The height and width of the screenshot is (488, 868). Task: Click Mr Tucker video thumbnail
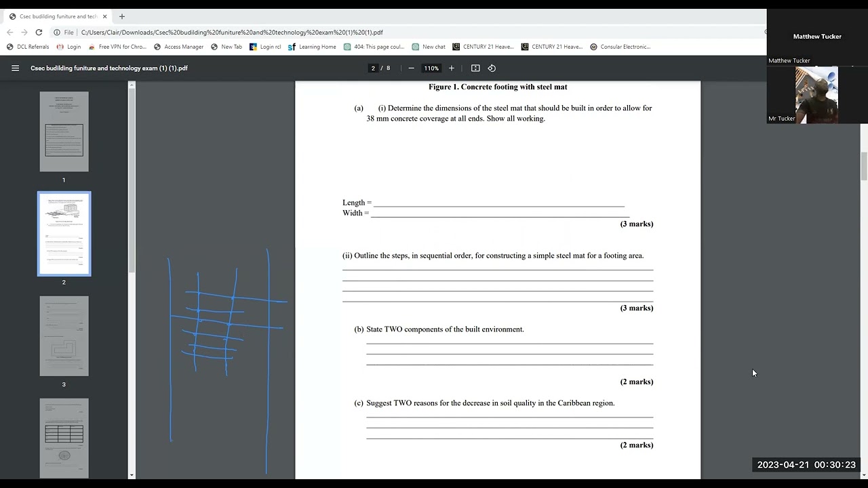coord(816,95)
